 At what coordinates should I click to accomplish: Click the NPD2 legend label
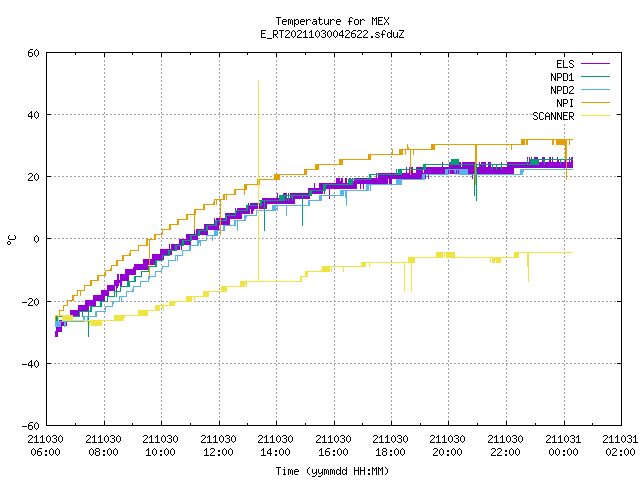coord(562,90)
